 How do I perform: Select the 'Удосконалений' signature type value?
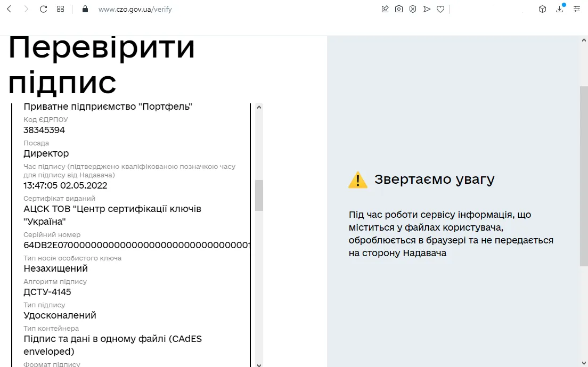tap(60, 315)
